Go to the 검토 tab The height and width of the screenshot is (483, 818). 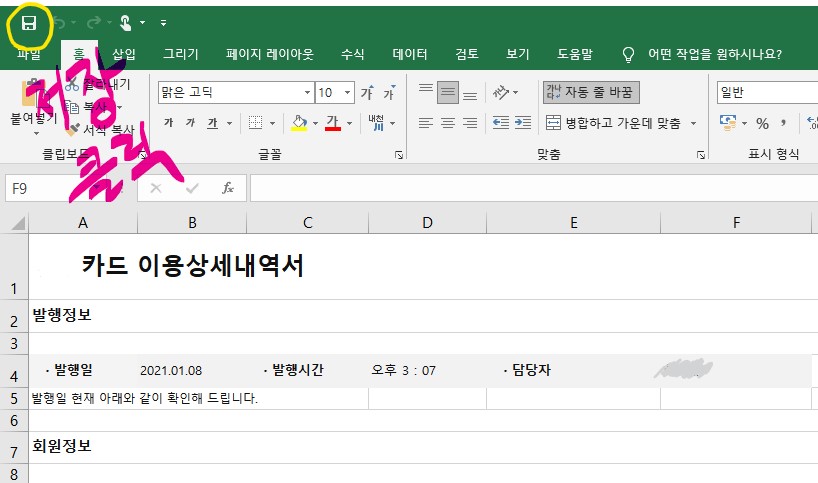coord(466,54)
